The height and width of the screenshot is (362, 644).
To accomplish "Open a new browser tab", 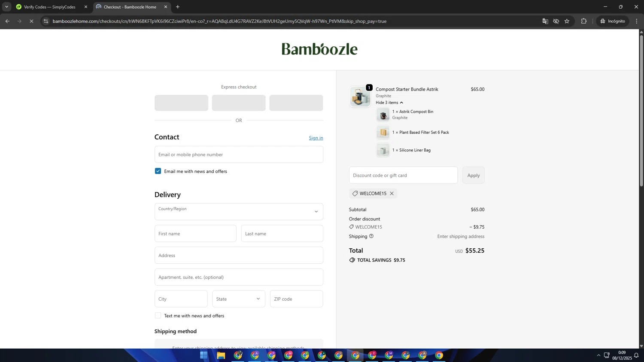I will pyautogui.click(x=178, y=7).
